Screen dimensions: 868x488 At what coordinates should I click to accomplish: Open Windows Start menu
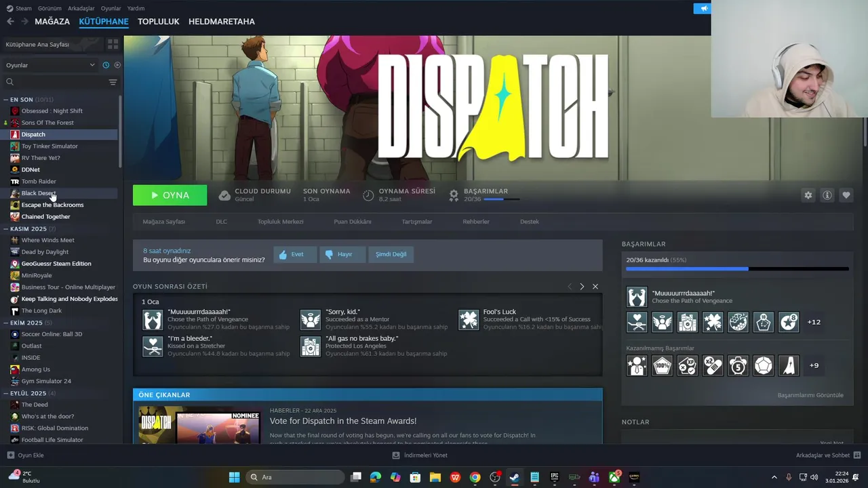(234, 477)
